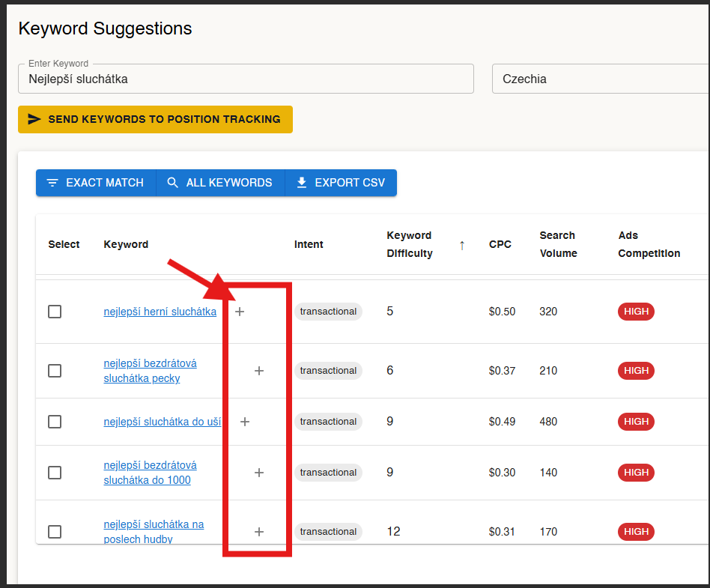Select checkbox for nejlepší bezdrátová sluchátka pecky row

55,371
